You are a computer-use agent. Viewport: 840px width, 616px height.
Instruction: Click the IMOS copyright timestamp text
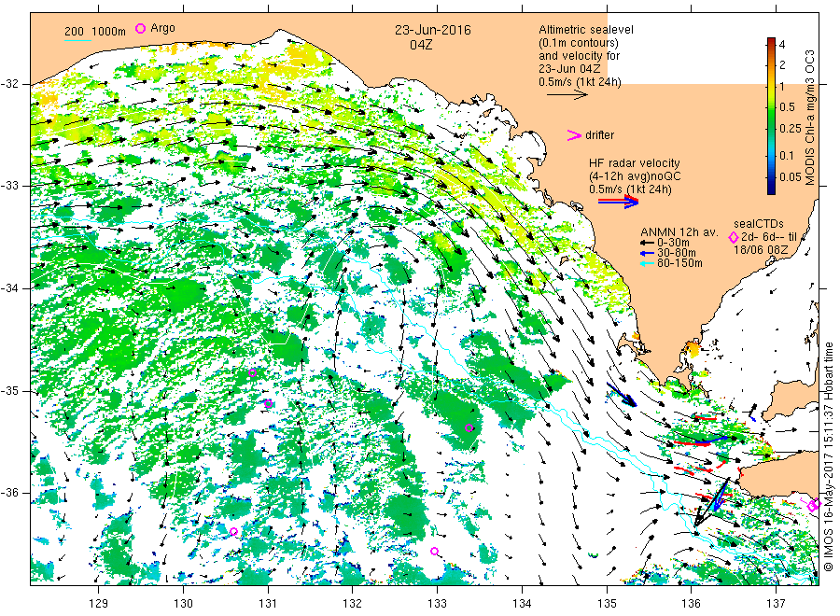point(828,455)
